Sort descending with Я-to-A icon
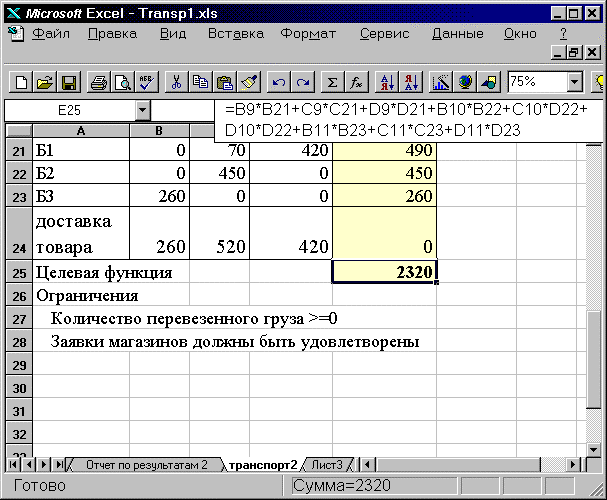The height and width of the screenshot is (500, 607). coord(411,82)
